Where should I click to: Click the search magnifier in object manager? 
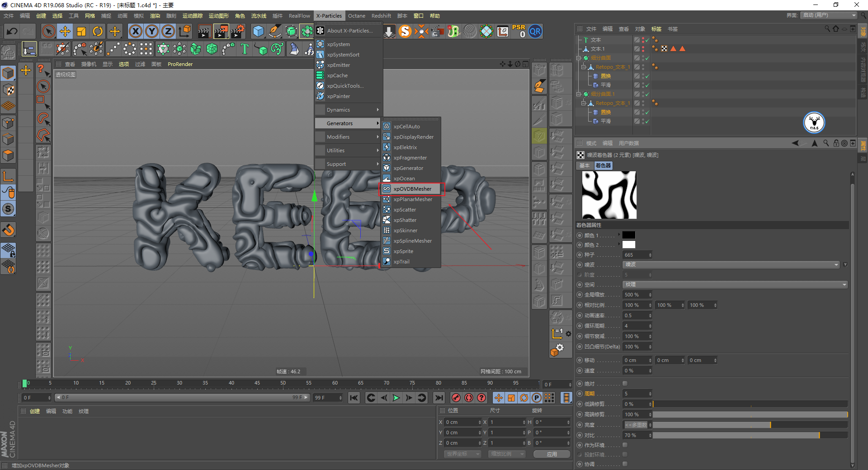[827, 28]
